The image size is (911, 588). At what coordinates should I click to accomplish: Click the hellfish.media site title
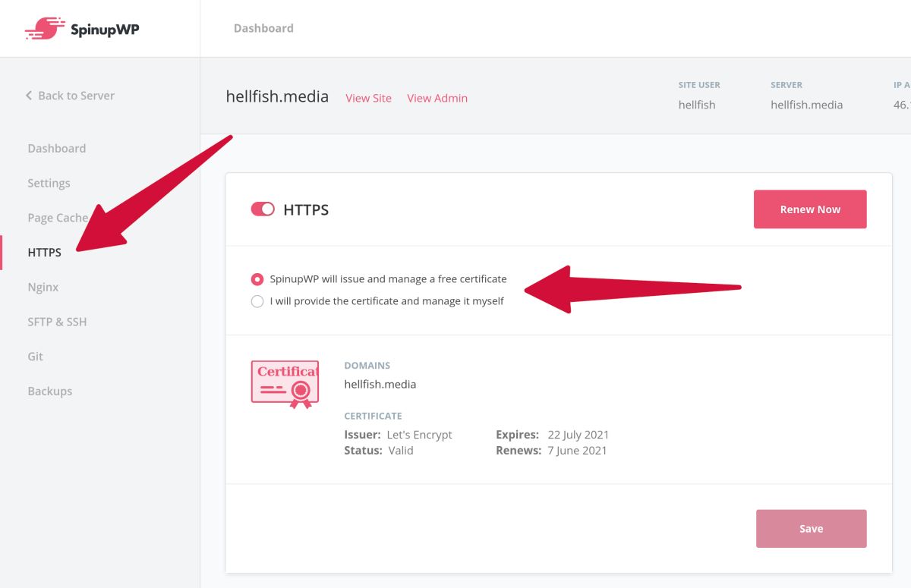point(277,96)
